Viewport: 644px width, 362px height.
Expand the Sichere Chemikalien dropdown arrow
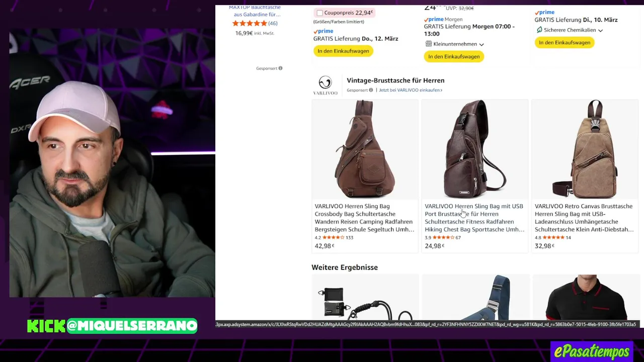[600, 30]
